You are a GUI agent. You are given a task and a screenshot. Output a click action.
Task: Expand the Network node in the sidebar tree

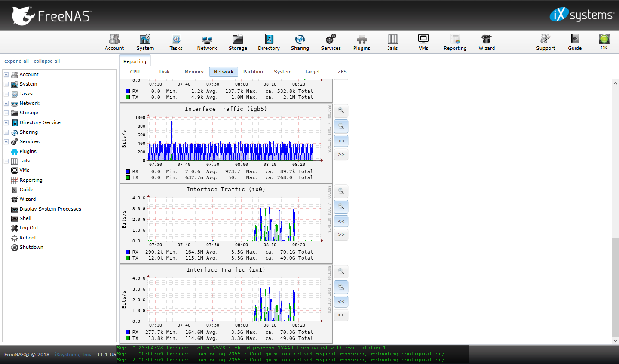coord(6,103)
